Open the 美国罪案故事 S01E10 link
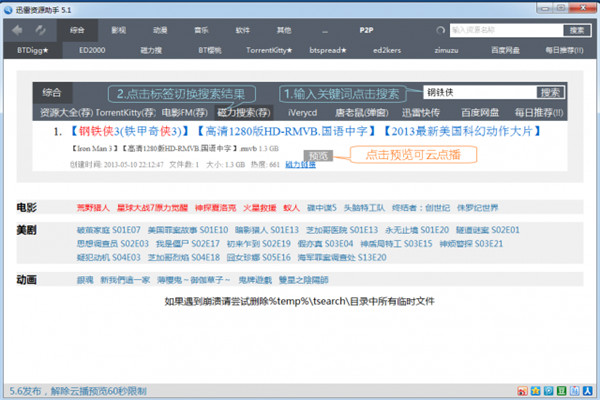The height and width of the screenshot is (400, 600). coord(188,230)
